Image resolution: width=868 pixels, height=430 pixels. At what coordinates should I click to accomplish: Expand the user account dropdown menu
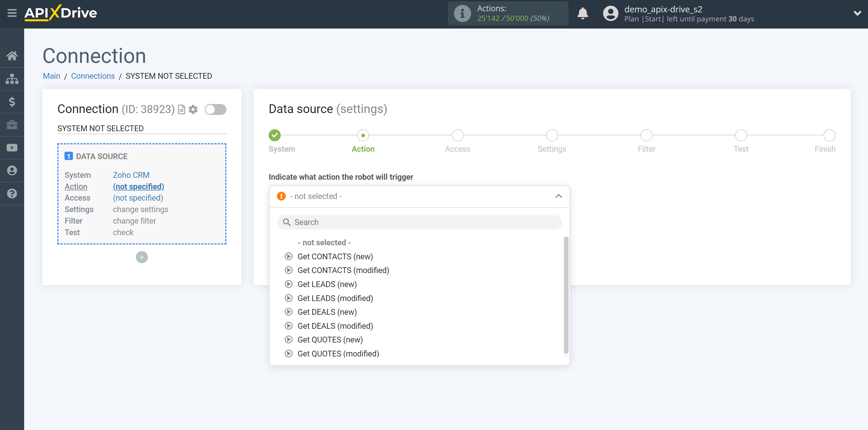[x=854, y=14]
